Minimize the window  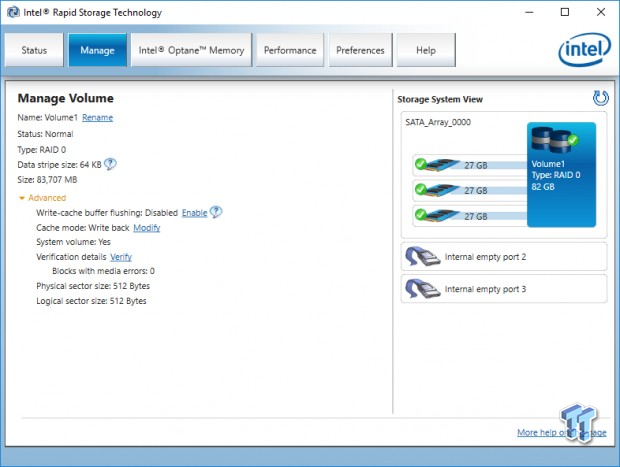(x=529, y=12)
